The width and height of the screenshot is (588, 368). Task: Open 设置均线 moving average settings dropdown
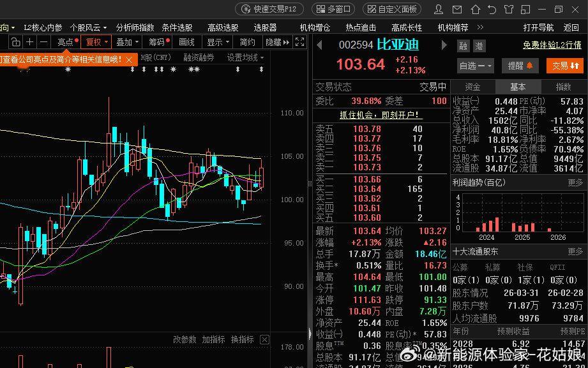point(246,57)
